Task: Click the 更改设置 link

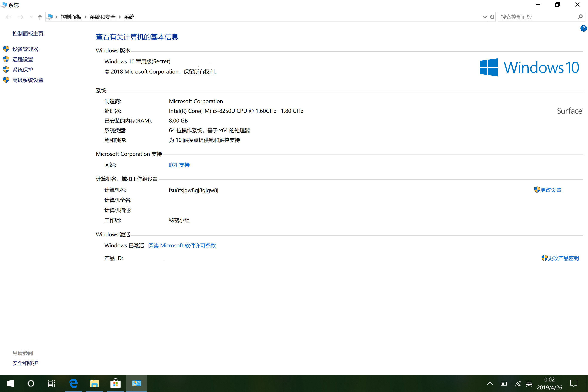Action: 551,190
